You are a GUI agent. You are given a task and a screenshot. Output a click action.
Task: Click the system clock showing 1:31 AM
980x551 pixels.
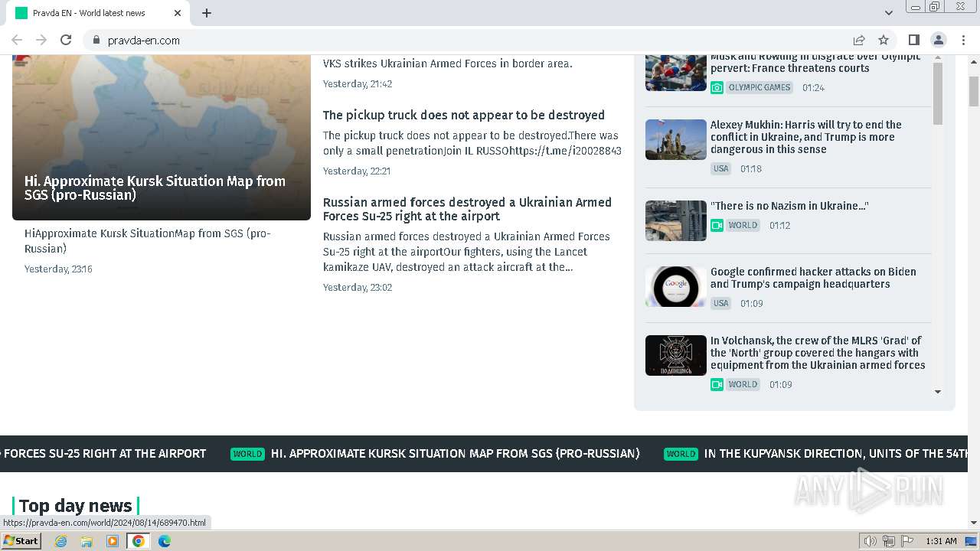[941, 541]
